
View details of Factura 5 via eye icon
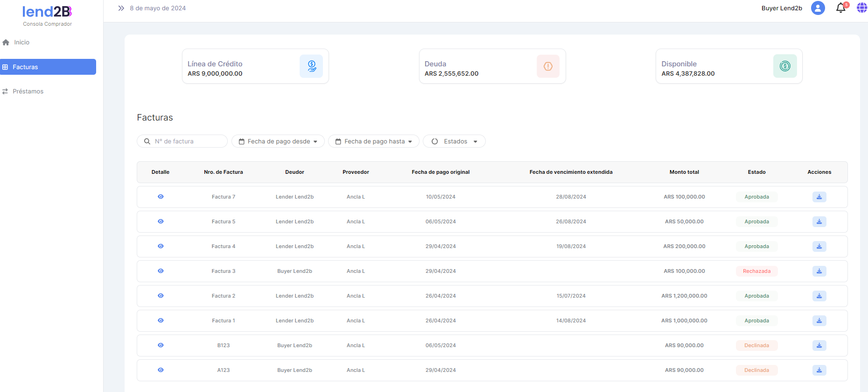(161, 221)
